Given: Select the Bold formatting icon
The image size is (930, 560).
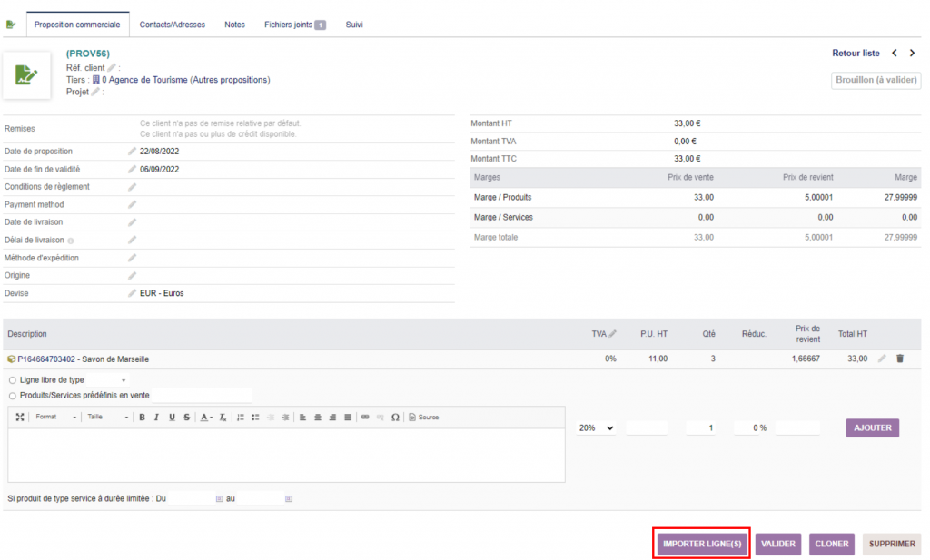Looking at the screenshot, I should (x=141, y=417).
